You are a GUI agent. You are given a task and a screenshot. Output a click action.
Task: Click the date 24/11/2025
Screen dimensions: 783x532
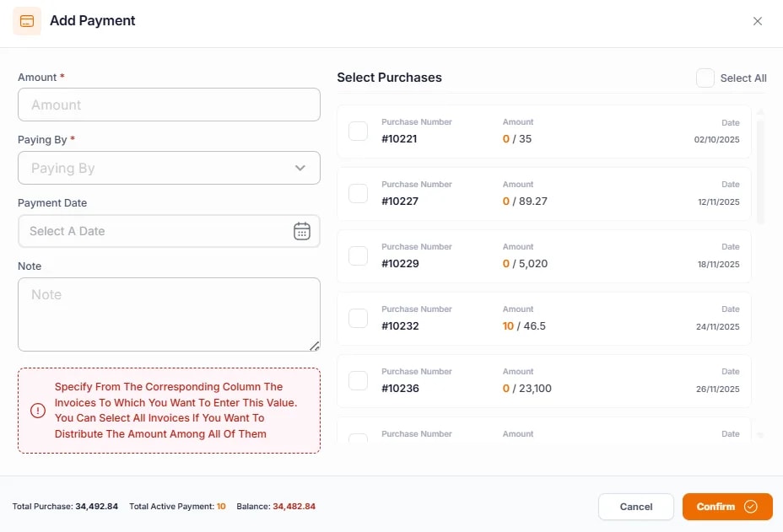tap(717, 327)
